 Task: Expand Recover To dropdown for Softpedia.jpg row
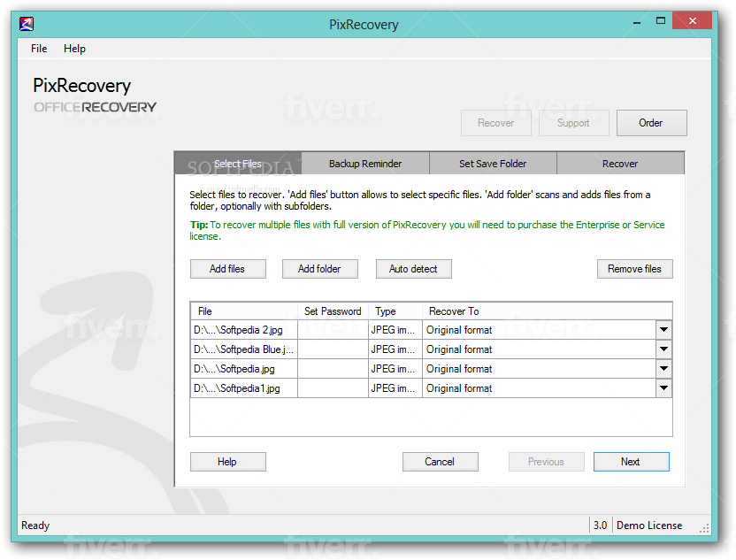tap(663, 369)
